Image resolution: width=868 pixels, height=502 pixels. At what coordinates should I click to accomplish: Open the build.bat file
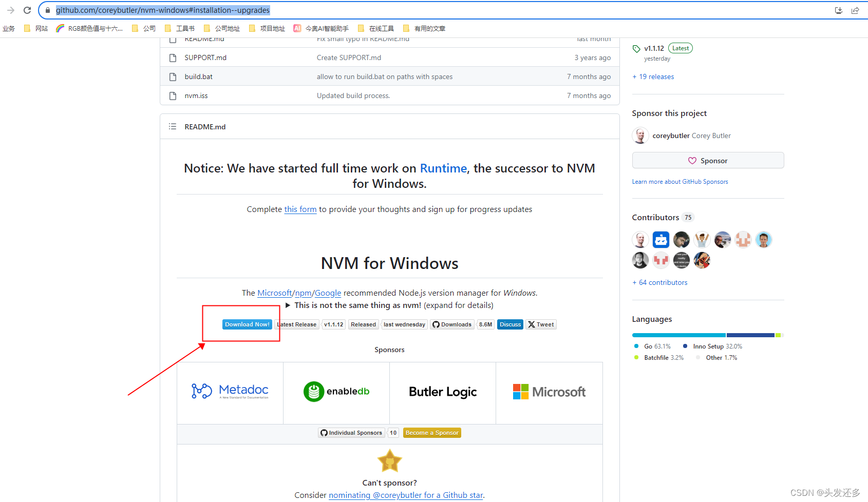tap(199, 76)
